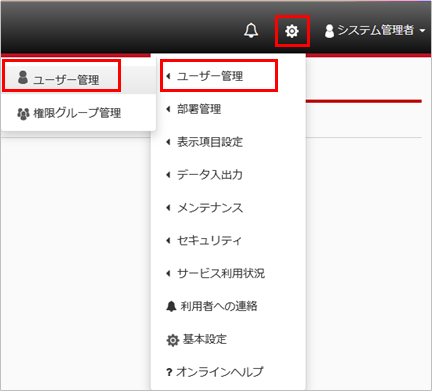Open オンラインヘルプ from the menu
432x391 pixels.
[x=228, y=372]
